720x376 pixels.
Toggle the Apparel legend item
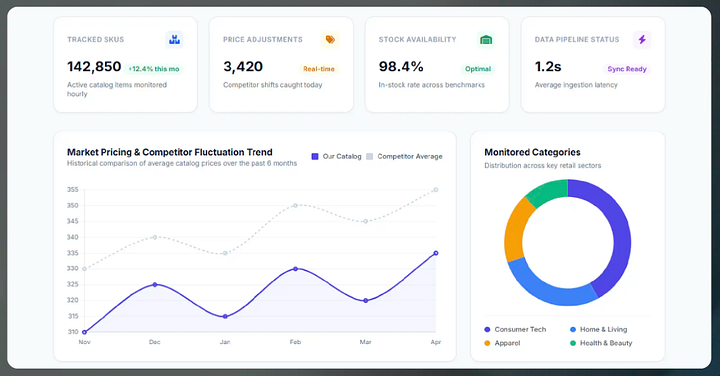pyautogui.click(x=502, y=343)
